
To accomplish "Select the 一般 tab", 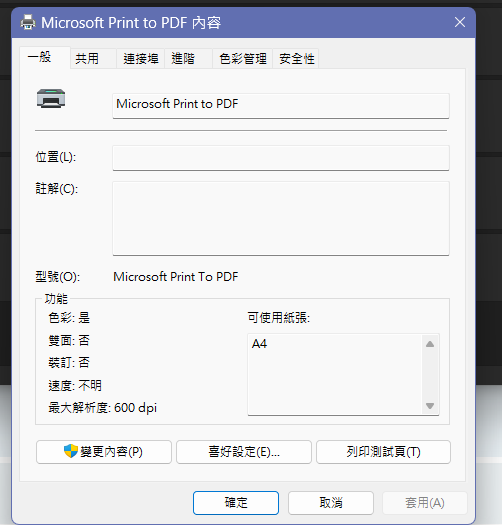I will (x=45, y=58).
